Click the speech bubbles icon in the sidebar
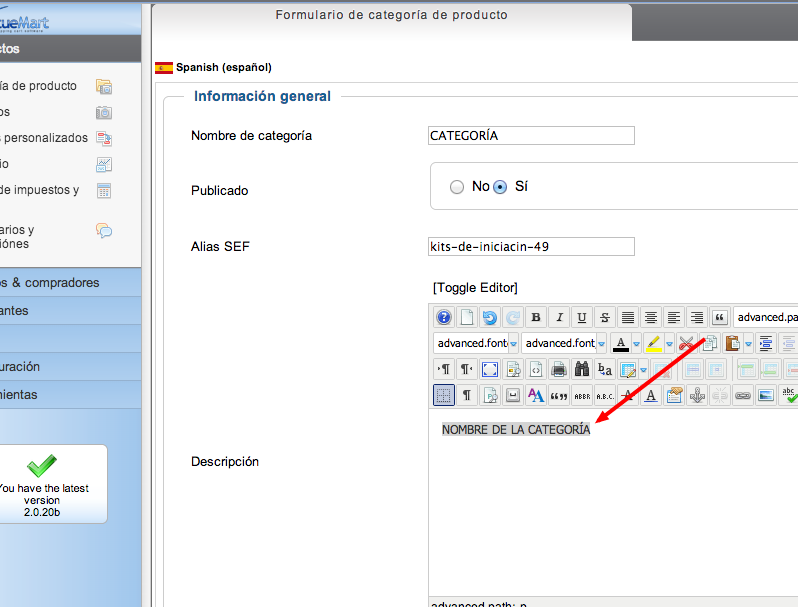Viewport: 798px width, 607px height. click(x=104, y=230)
